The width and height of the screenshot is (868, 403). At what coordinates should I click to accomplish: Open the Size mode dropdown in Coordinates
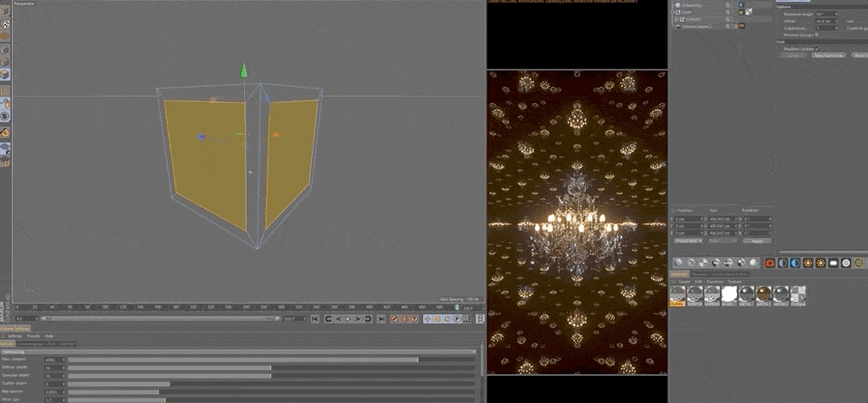point(722,240)
